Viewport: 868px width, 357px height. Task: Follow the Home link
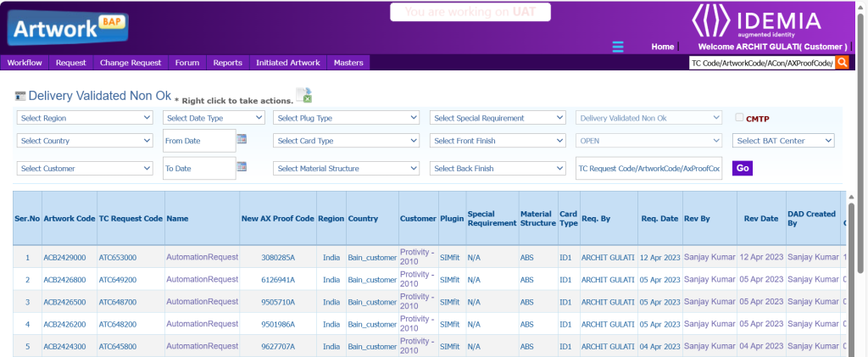pyautogui.click(x=662, y=47)
